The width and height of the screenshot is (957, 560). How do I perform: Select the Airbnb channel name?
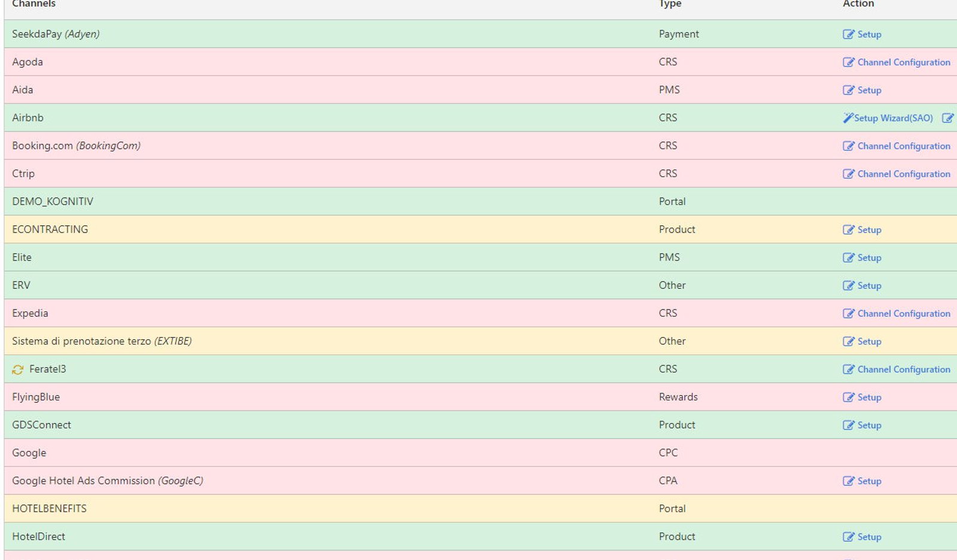28,118
